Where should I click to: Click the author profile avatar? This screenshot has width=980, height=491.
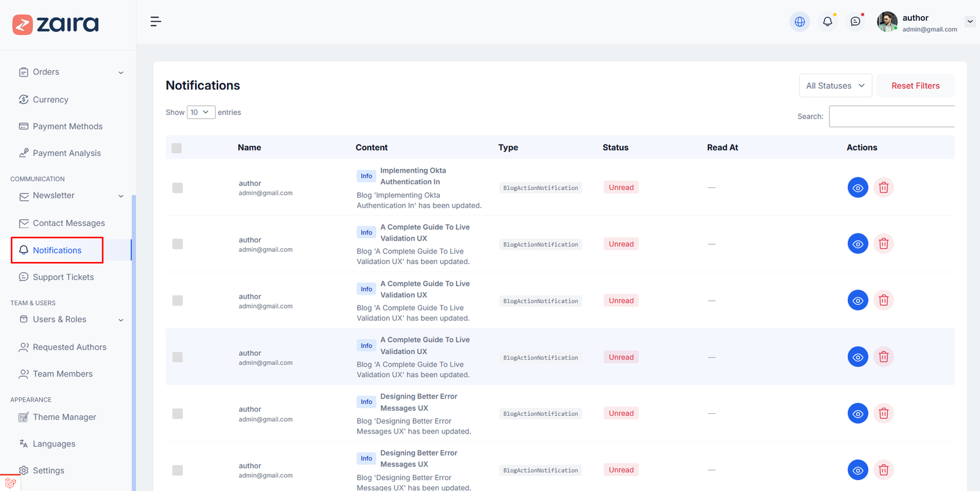887,22
